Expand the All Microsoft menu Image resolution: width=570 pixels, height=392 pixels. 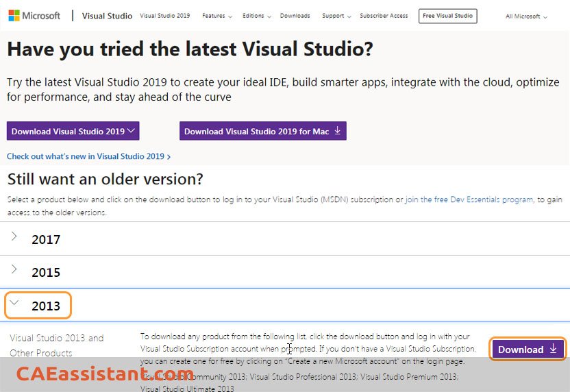click(526, 16)
